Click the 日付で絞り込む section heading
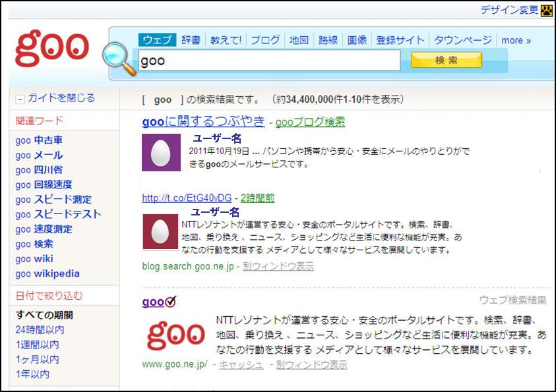The width and height of the screenshot is (556, 392). [x=49, y=295]
